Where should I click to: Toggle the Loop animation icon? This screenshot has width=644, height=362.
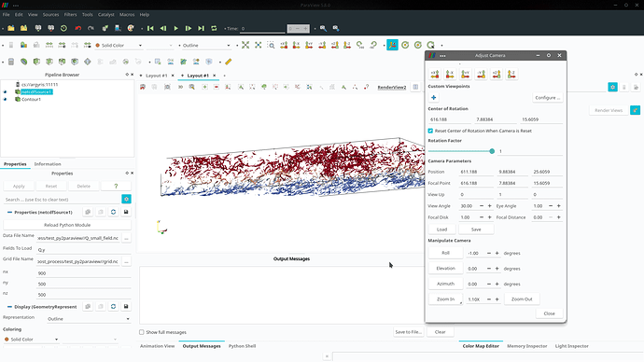click(214, 28)
